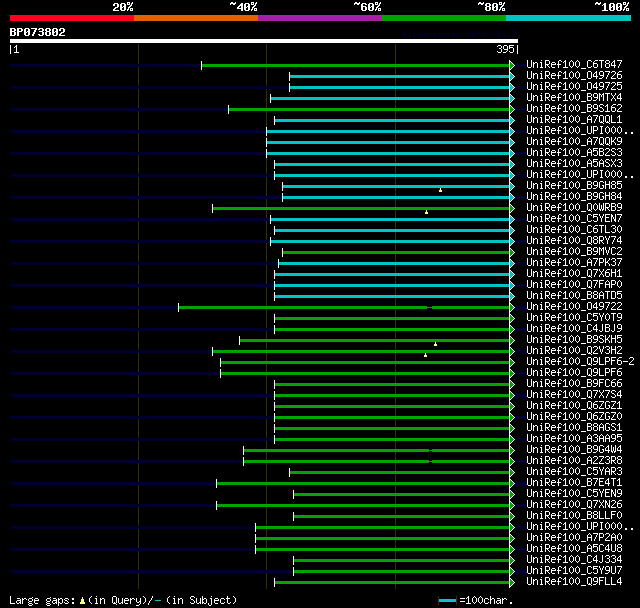Pick the UniRef100_A5ASX3 hit
The height and width of the screenshot is (608, 640).
pyautogui.click(x=574, y=164)
